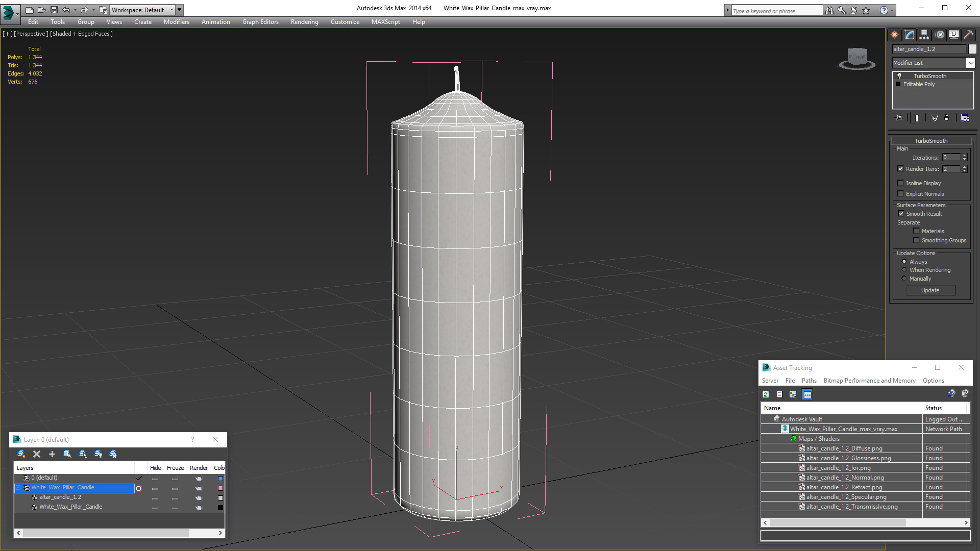The width and height of the screenshot is (980, 551).
Task: Open the Utilities hammer tab
Action: (x=968, y=35)
